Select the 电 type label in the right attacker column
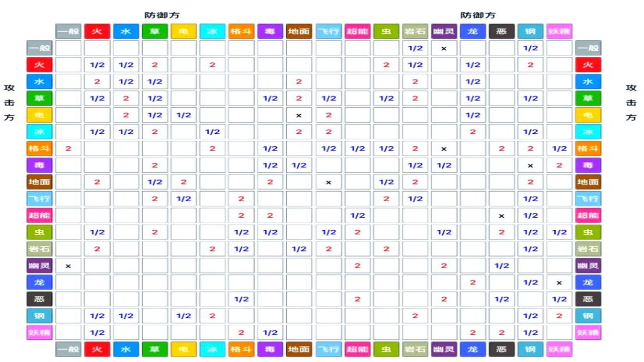The width and height of the screenshot is (644, 362). coord(588,115)
